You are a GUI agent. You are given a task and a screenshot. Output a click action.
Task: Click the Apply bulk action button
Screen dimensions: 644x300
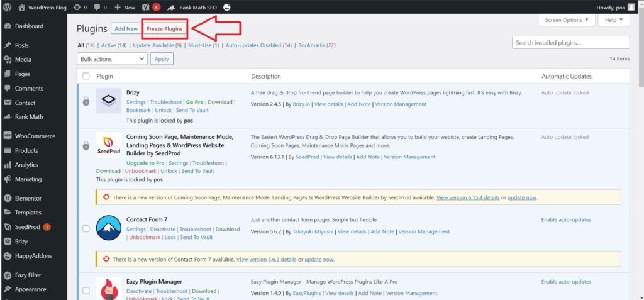(162, 58)
